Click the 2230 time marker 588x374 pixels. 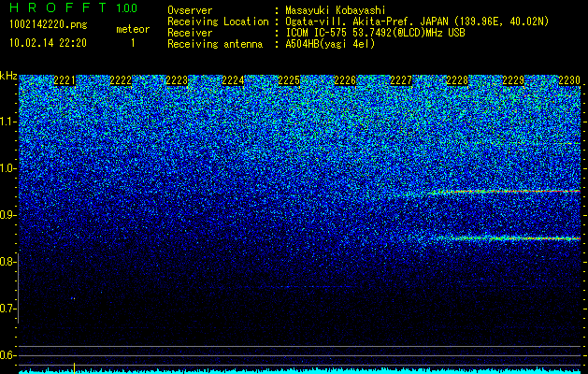pyautogui.click(x=569, y=80)
